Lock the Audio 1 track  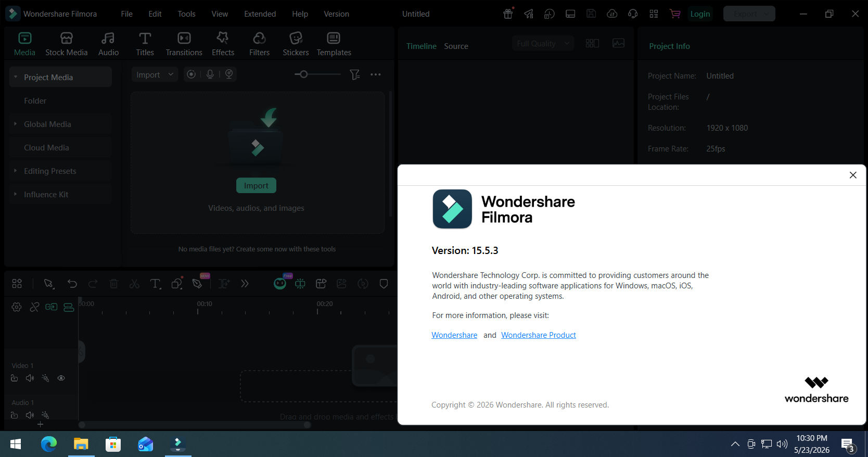click(x=14, y=415)
